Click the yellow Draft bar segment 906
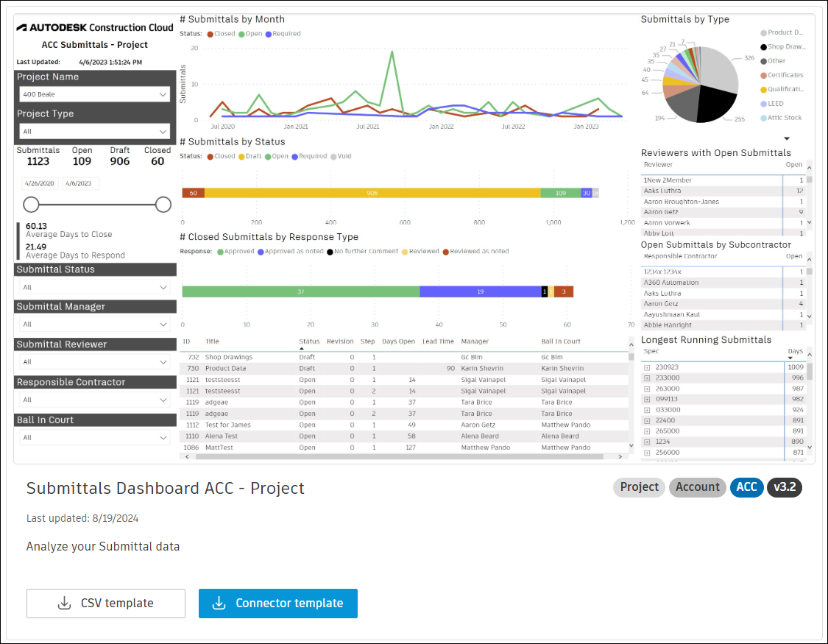The height and width of the screenshot is (644, 828). 372,193
